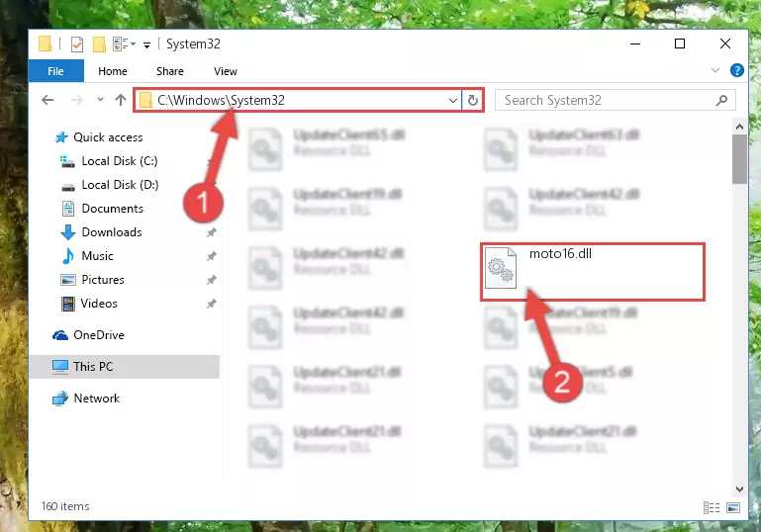Switch to the Home ribbon tab

[113, 71]
